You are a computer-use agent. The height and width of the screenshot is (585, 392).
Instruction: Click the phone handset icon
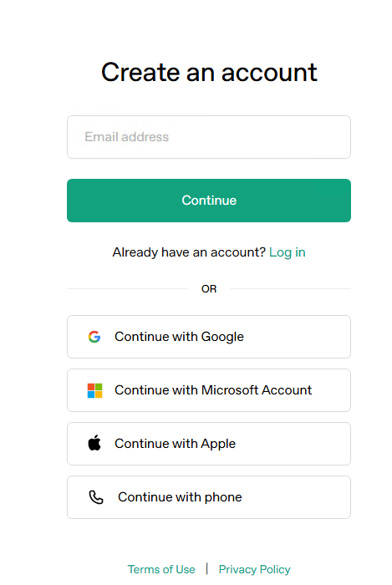coord(96,497)
